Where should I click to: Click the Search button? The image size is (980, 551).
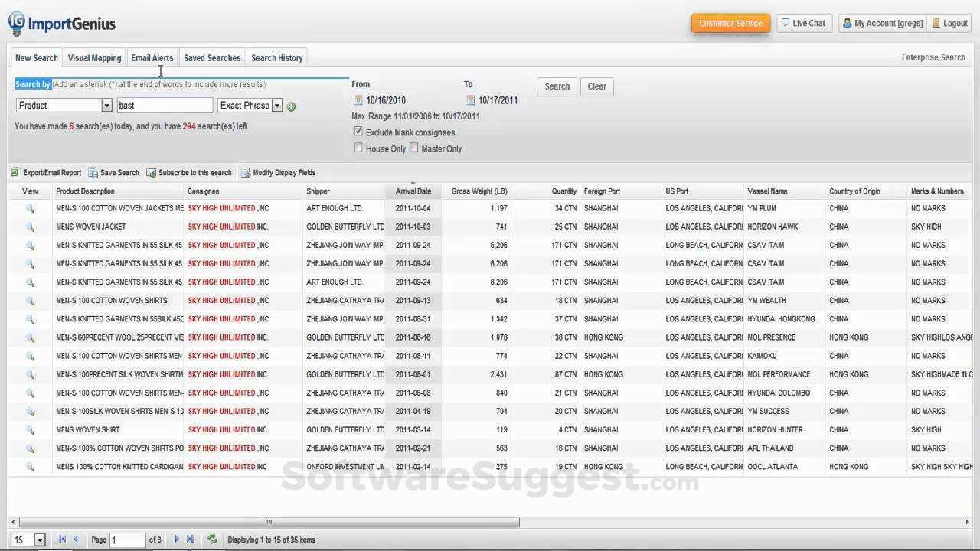click(x=557, y=86)
